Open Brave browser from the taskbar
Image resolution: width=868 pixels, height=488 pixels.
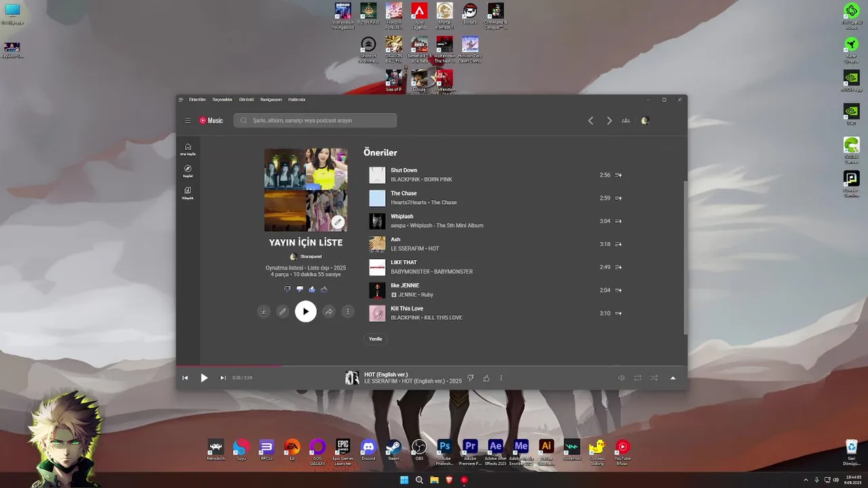[x=449, y=480]
